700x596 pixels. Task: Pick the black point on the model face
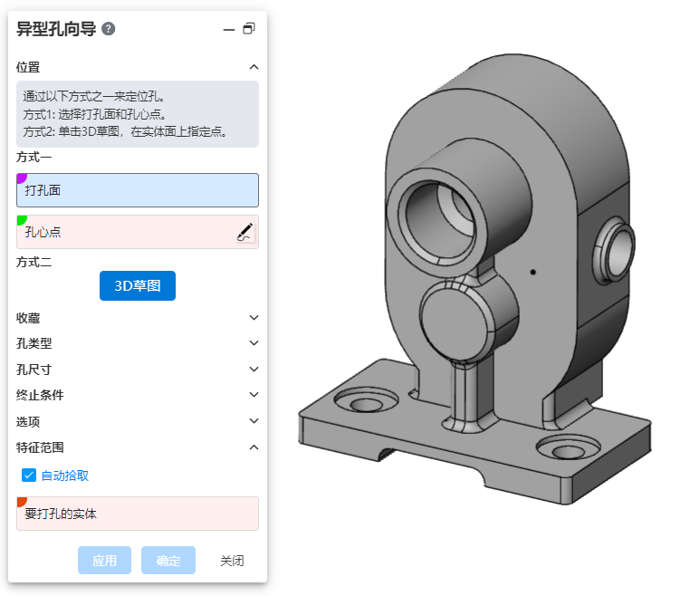click(x=532, y=272)
